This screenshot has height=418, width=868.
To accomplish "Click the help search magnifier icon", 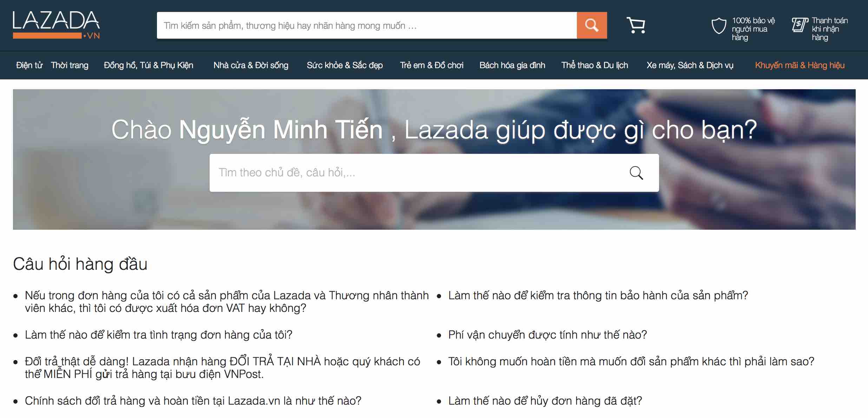I will (636, 173).
